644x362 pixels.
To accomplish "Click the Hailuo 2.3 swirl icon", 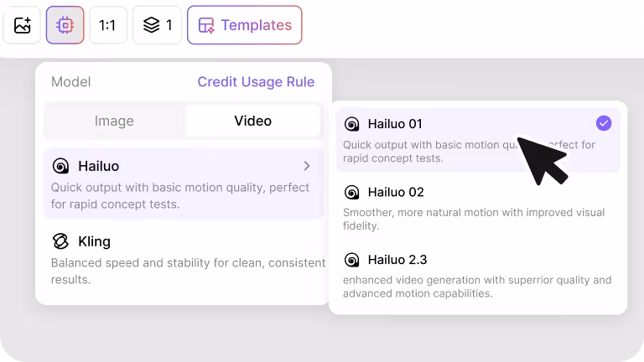I will click(x=352, y=260).
